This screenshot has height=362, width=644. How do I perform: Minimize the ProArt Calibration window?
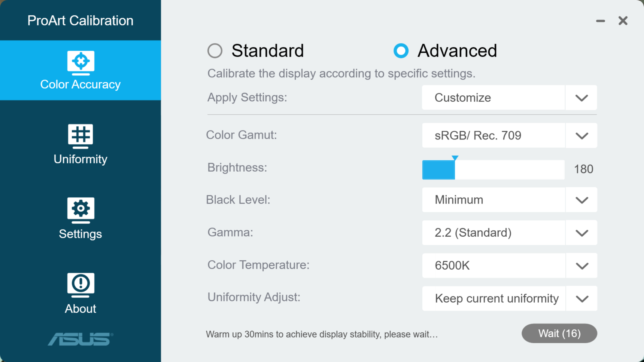click(x=601, y=21)
